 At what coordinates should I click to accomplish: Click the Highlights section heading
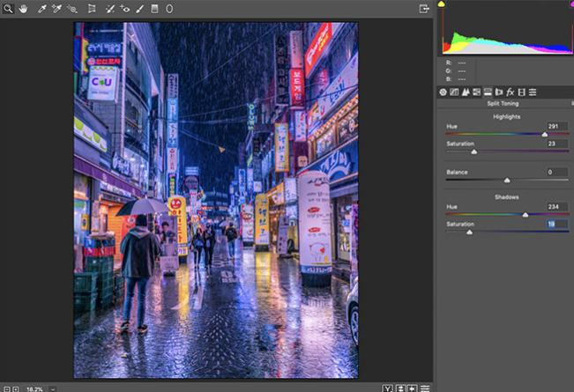coord(507,117)
